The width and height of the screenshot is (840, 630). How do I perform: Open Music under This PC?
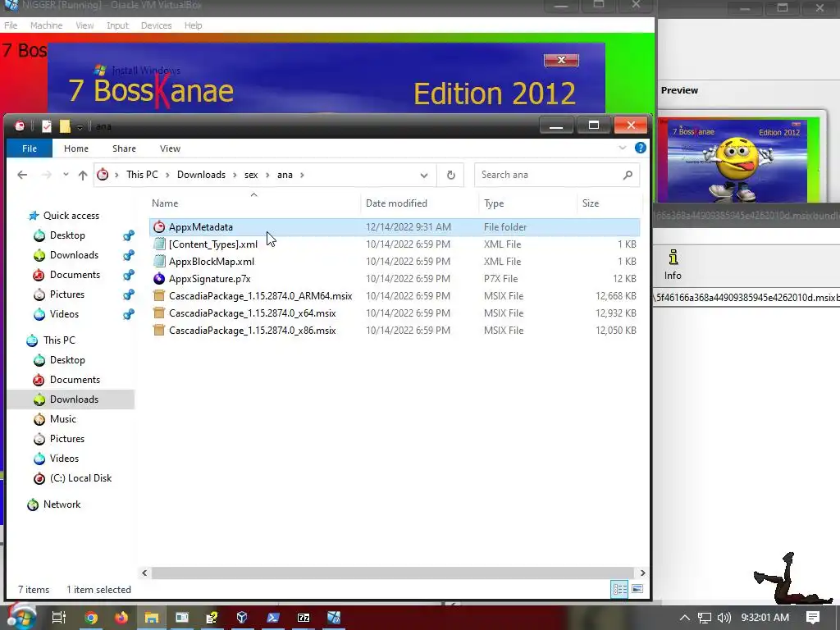[62, 419]
